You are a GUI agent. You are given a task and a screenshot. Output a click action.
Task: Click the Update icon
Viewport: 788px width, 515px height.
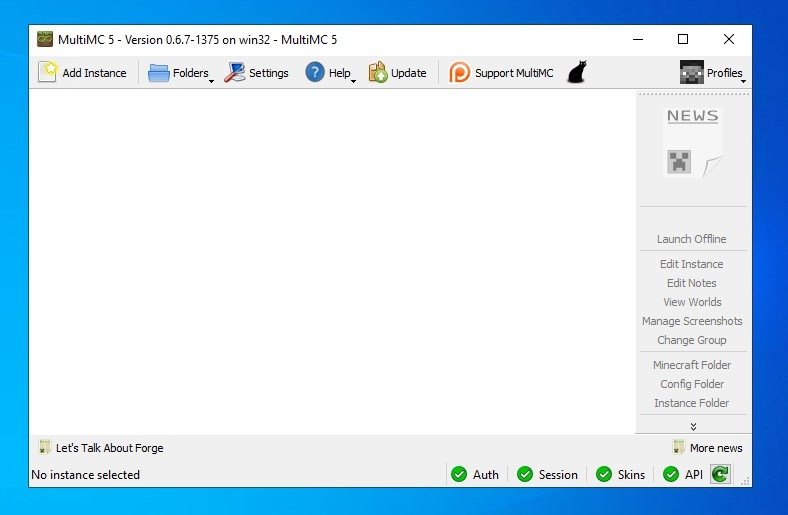click(x=378, y=72)
